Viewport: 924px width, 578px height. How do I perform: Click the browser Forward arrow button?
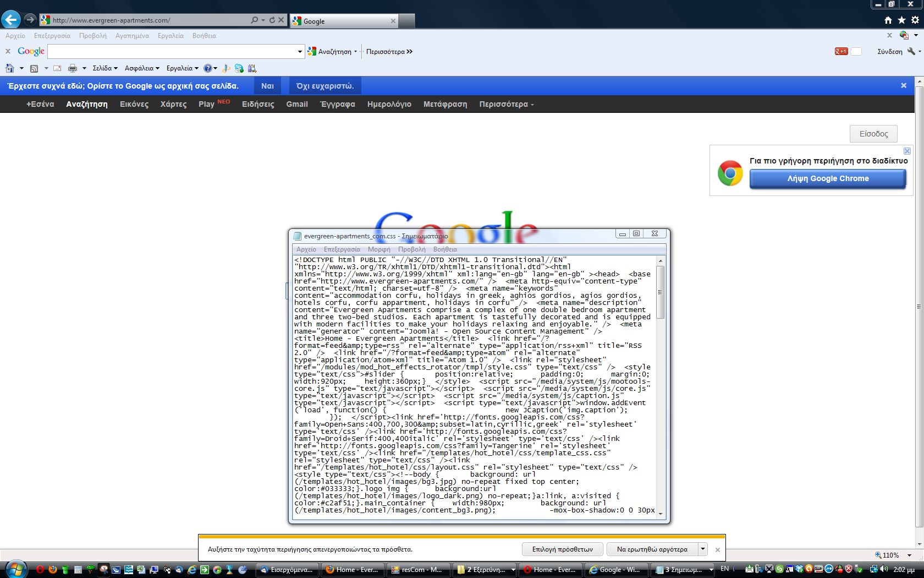coord(30,20)
